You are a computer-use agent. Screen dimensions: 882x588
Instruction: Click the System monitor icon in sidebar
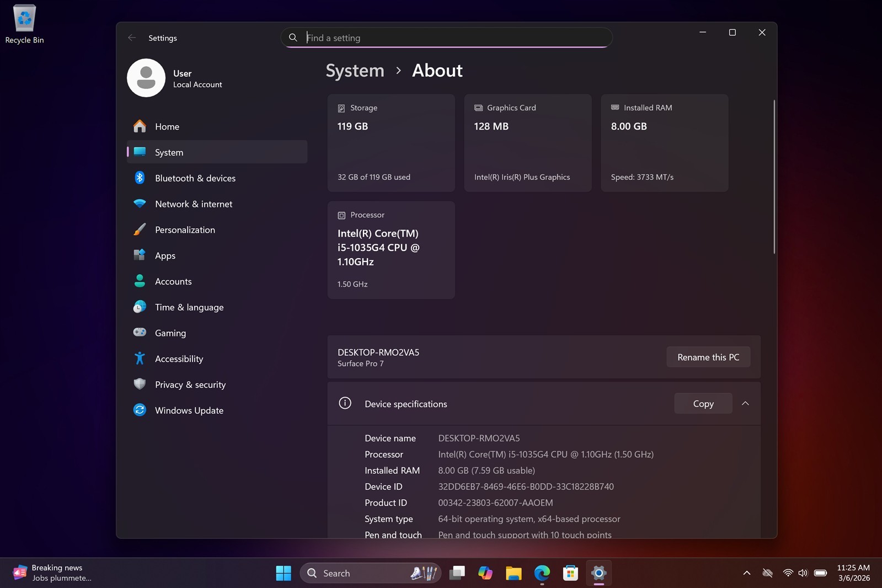(140, 152)
